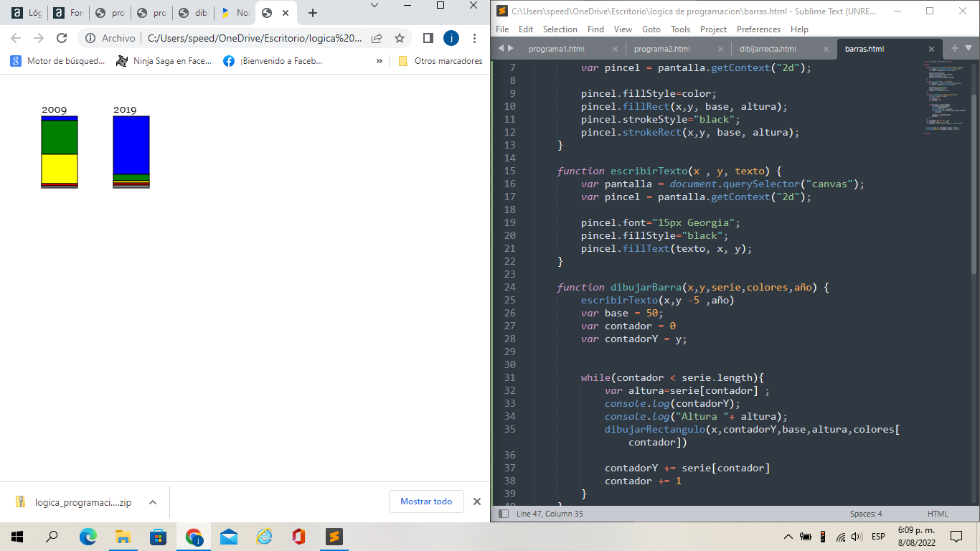Image resolution: width=980 pixels, height=551 pixels.
Task: Open the Windows notification center icon
Action: [956, 536]
